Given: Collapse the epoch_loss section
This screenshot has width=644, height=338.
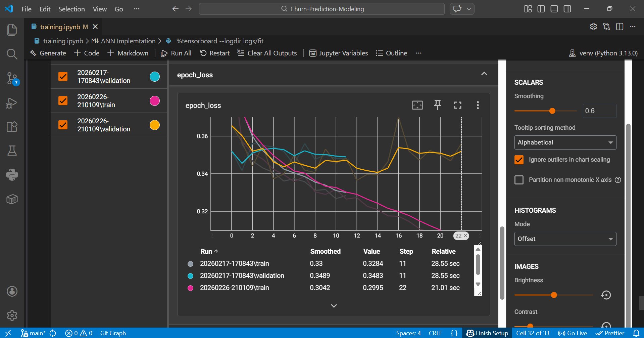Looking at the screenshot, I should (484, 74).
